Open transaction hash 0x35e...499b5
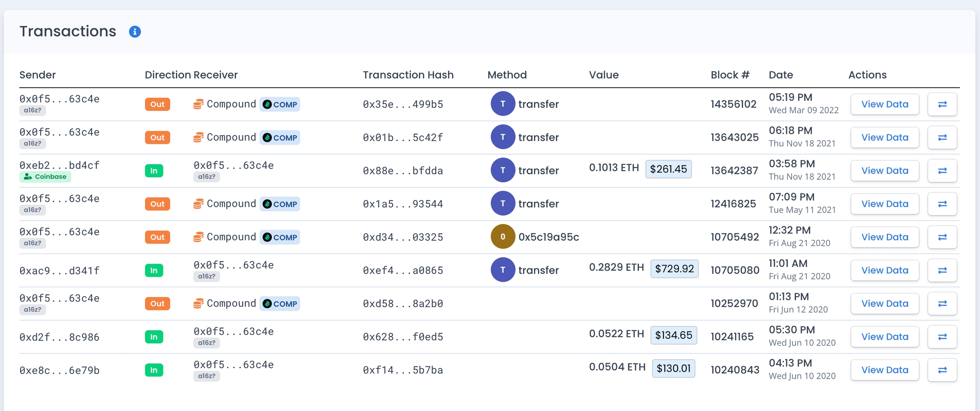Image resolution: width=980 pixels, height=411 pixels. pyautogui.click(x=403, y=105)
